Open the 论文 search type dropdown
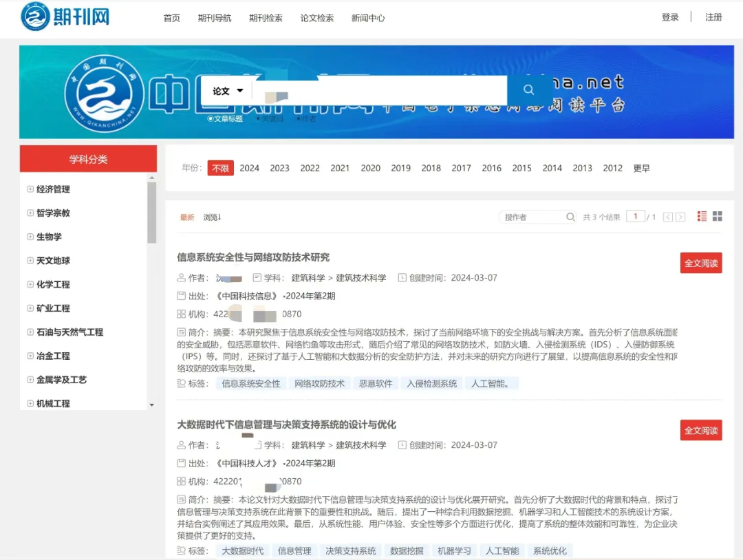Viewport: 743px width, 560px height. (227, 89)
